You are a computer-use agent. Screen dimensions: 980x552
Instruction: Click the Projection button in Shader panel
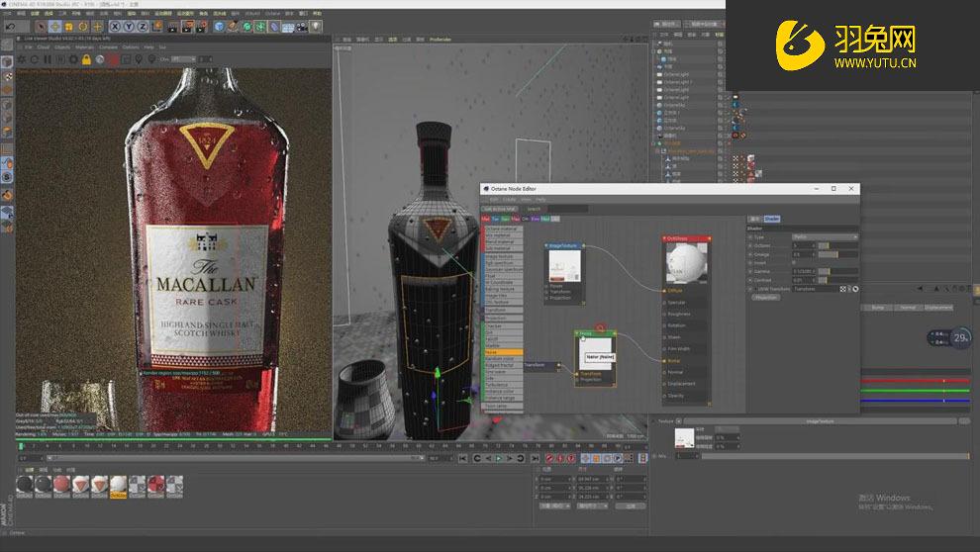coord(765,298)
